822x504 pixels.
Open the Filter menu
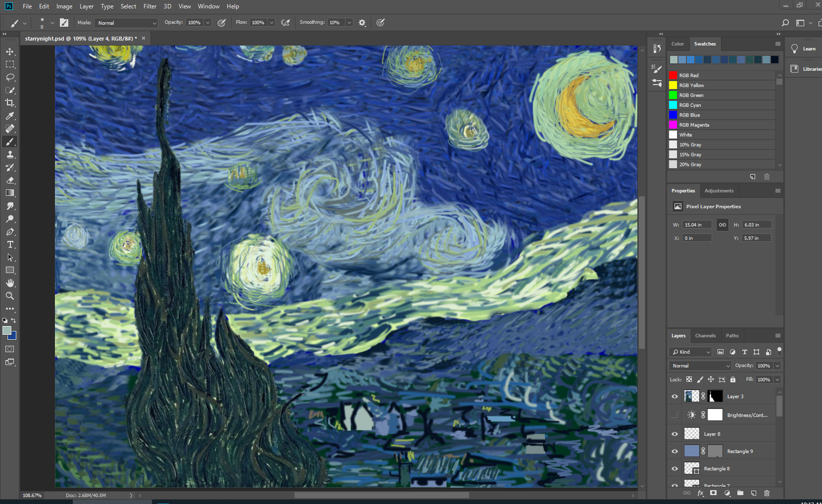click(x=150, y=6)
